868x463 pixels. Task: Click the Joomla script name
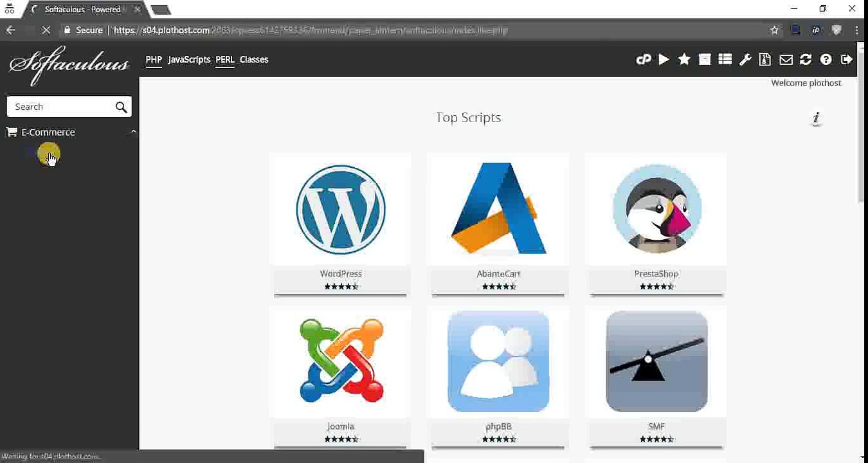[341, 426]
